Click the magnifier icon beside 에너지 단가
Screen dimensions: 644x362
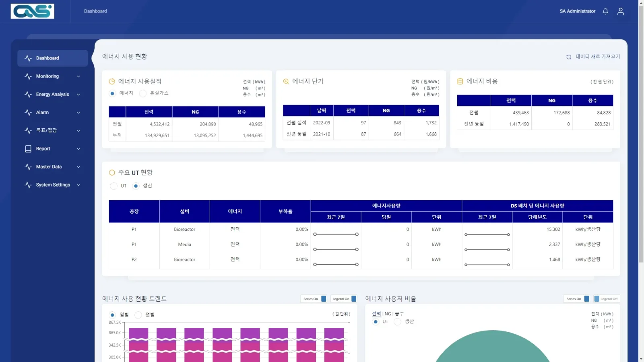tap(286, 81)
